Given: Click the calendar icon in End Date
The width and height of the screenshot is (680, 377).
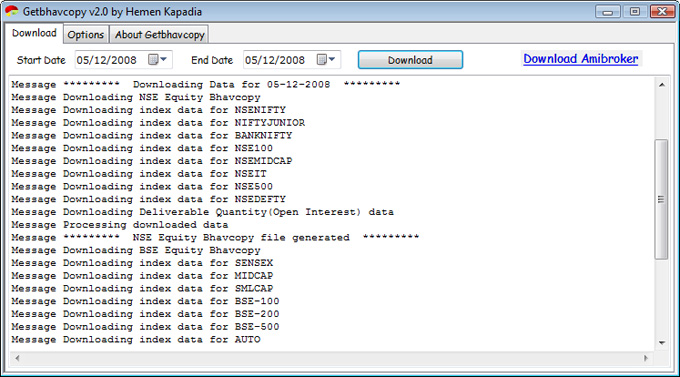Looking at the screenshot, I should [x=321, y=59].
